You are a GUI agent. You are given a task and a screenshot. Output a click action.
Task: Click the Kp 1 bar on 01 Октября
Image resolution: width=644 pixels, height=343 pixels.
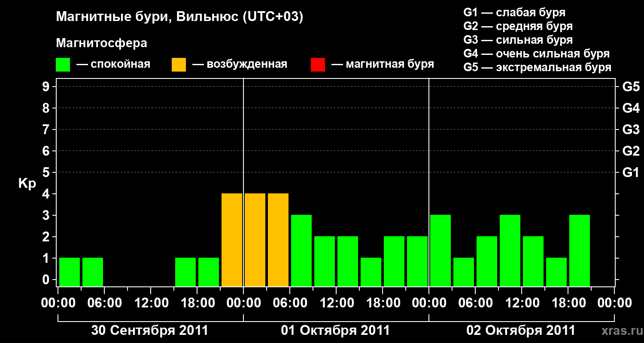pos(371,272)
